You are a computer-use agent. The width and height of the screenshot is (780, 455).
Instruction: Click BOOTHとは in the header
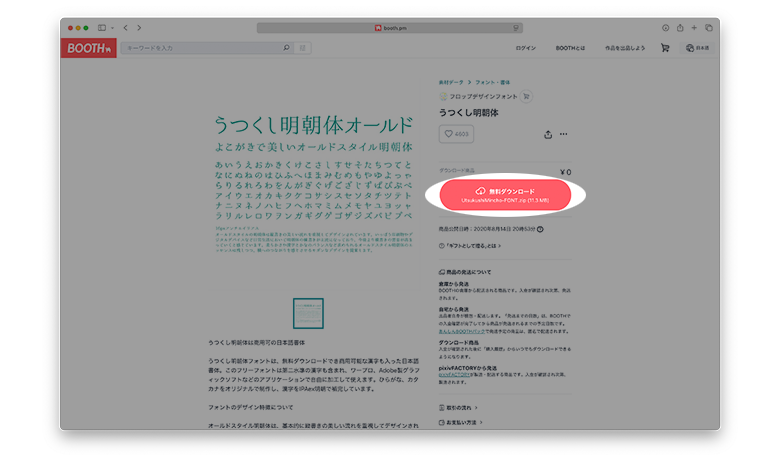click(570, 48)
